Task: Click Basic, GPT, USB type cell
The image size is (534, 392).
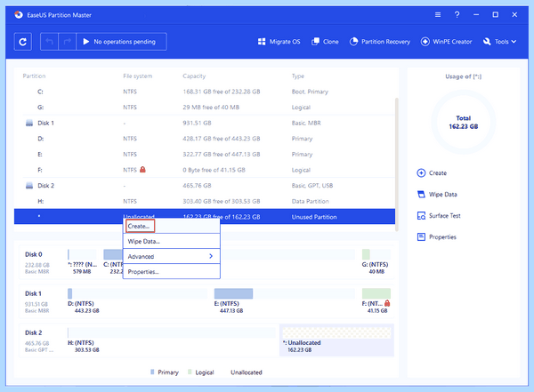Action: (312, 186)
